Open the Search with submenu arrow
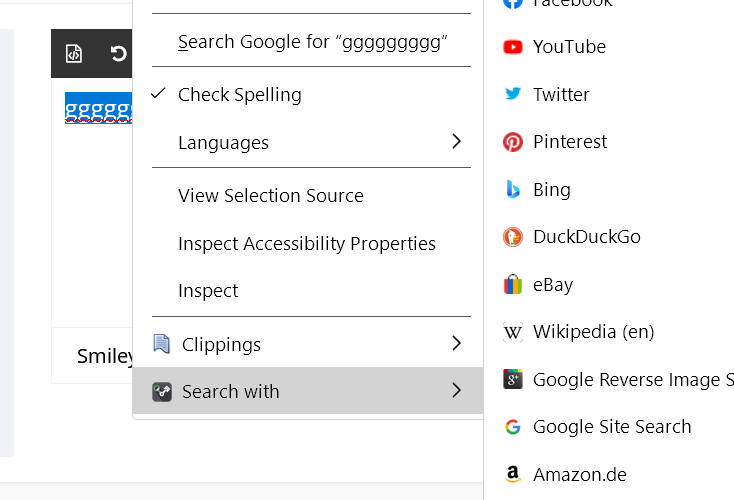Screen dimensions: 734x500 tap(456, 391)
